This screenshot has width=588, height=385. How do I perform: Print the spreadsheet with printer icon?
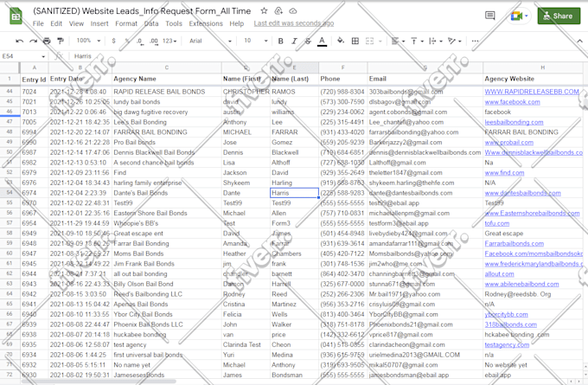(47, 41)
